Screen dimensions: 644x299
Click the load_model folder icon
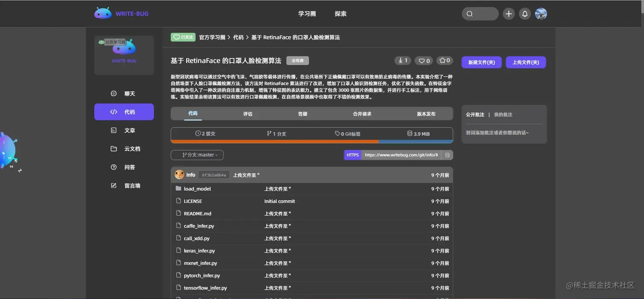coord(178,188)
